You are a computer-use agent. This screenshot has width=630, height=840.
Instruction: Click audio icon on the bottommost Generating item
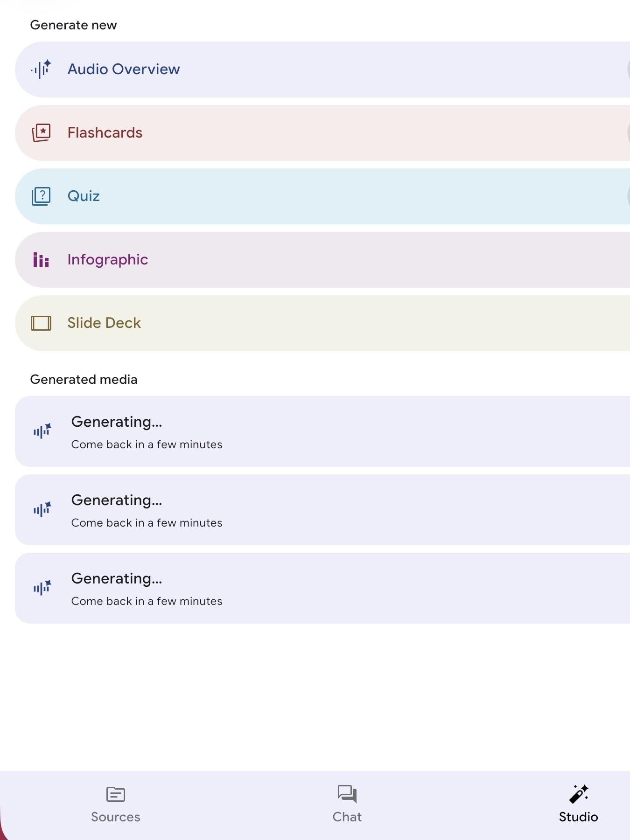(42, 588)
